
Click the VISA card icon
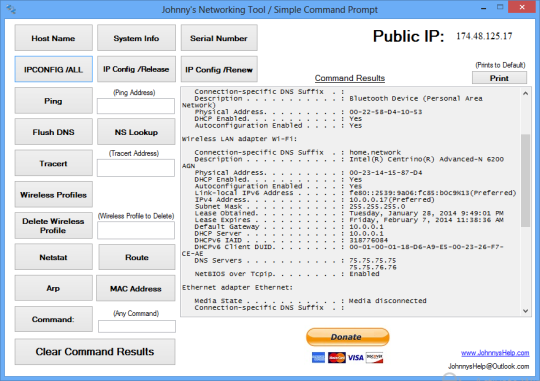(355, 358)
